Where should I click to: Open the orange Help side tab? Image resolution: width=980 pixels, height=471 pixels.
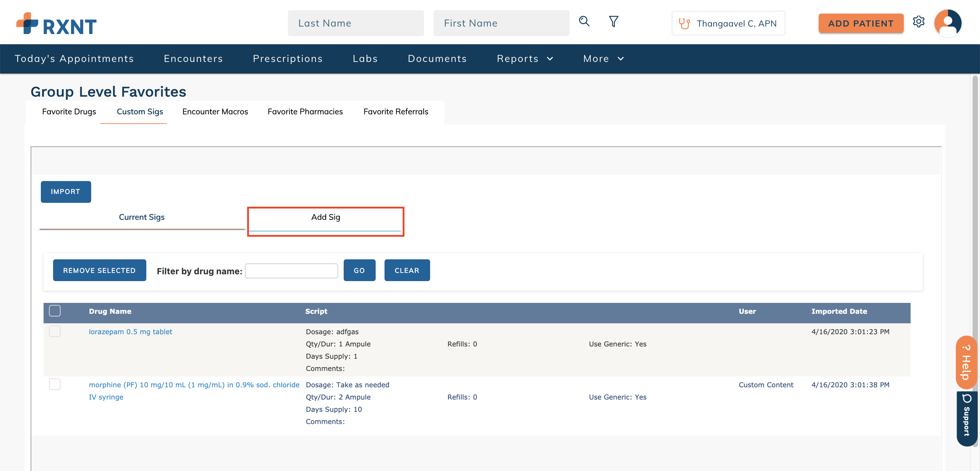966,362
